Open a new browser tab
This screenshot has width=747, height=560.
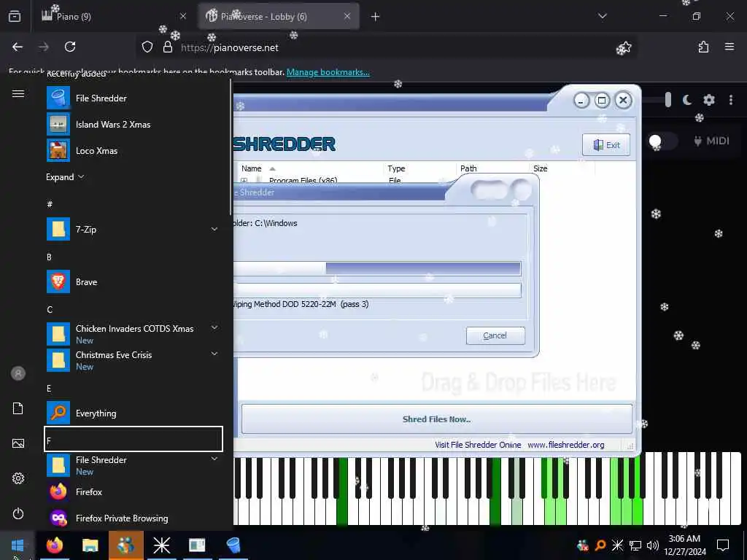pyautogui.click(x=376, y=17)
